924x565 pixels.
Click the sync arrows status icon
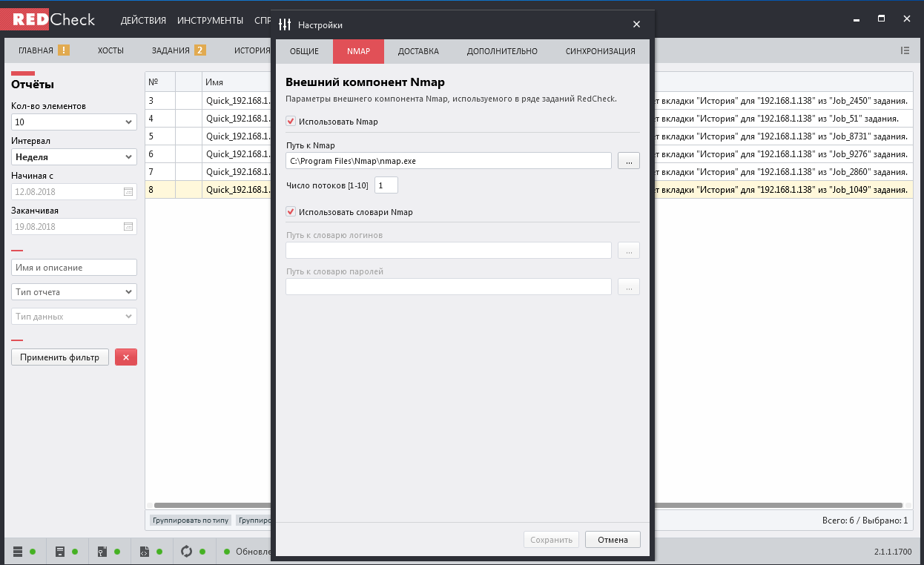pyautogui.click(x=186, y=552)
